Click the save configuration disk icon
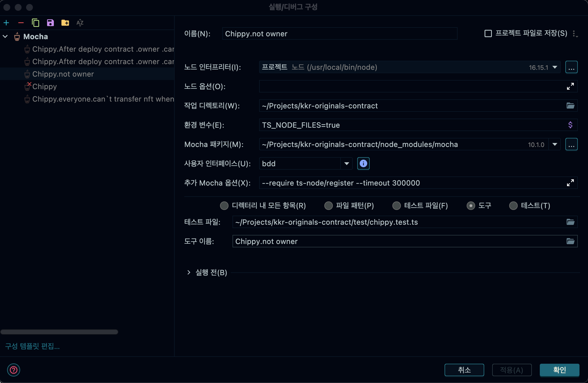The width and height of the screenshot is (588, 383). (x=50, y=23)
